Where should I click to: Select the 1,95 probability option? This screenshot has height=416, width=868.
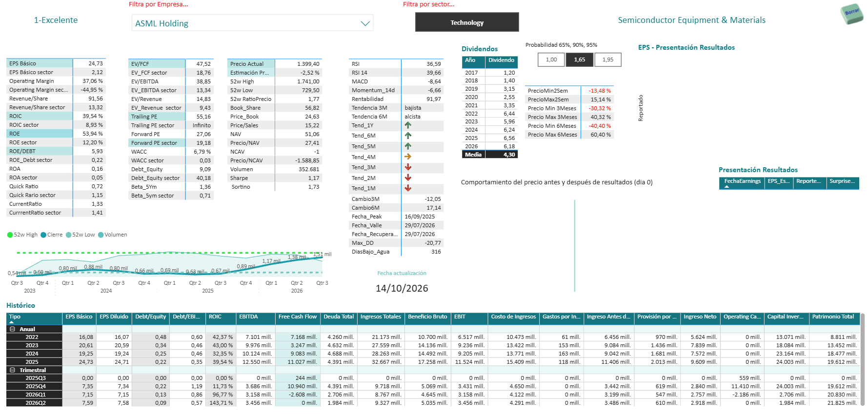click(608, 59)
